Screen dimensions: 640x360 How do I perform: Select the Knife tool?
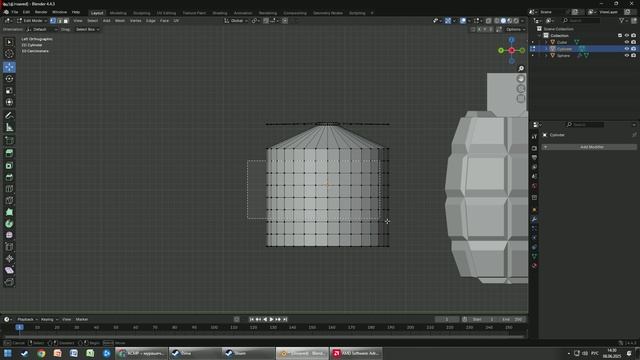tap(9, 200)
